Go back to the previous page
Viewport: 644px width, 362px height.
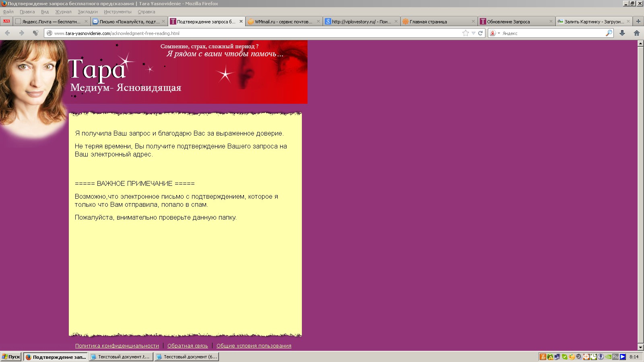pyautogui.click(x=7, y=33)
